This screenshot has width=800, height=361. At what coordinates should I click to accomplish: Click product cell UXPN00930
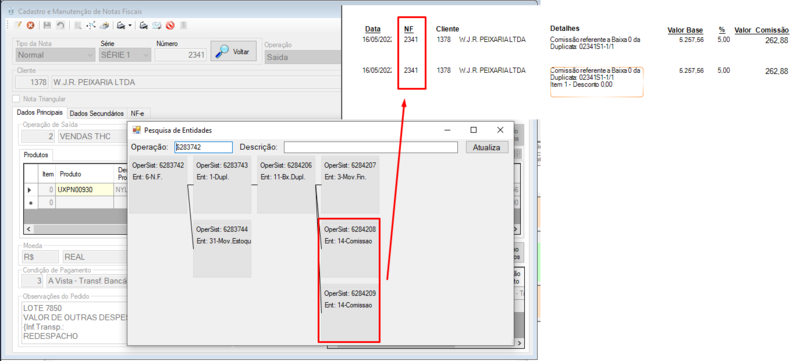(85, 190)
